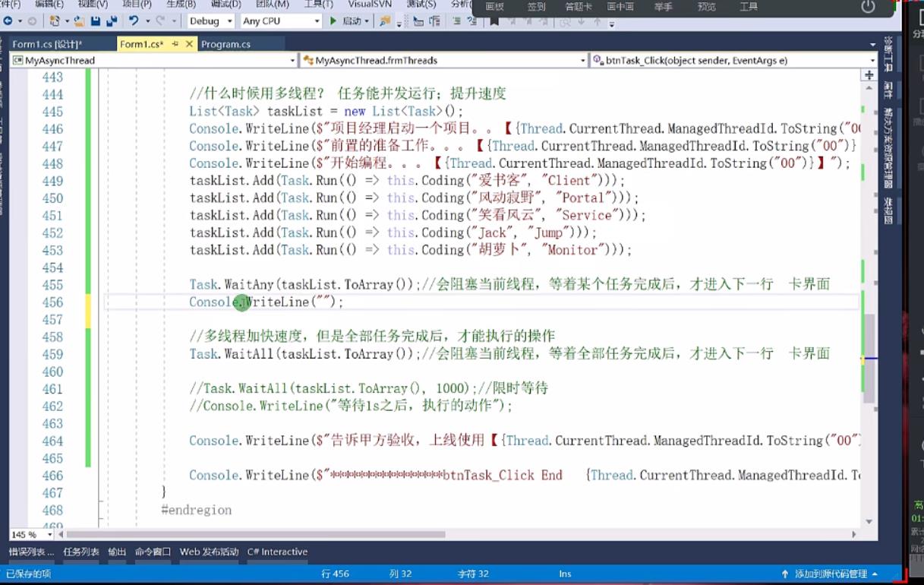The height and width of the screenshot is (585, 924).
Task: Click 答题卡 in the overlay bar
Action: pos(579,7)
